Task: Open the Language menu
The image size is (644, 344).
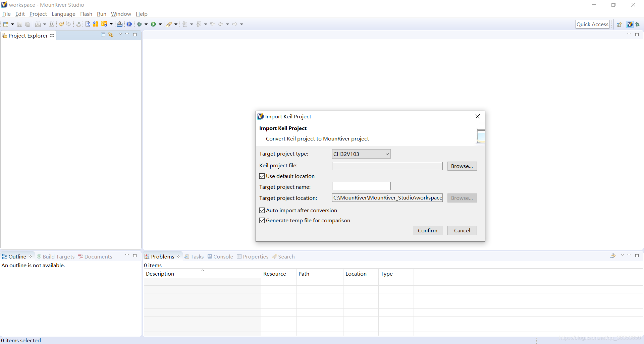Action: pos(63,14)
